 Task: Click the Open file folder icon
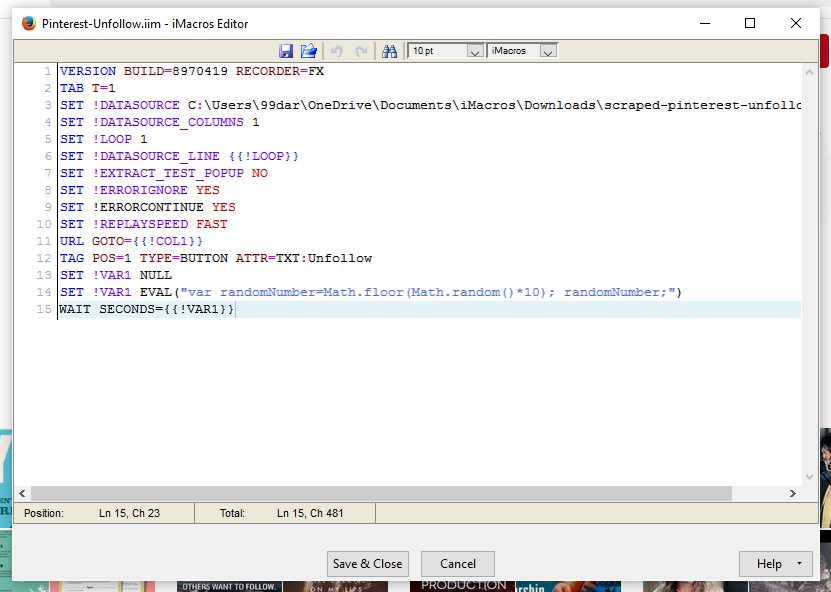click(x=308, y=51)
